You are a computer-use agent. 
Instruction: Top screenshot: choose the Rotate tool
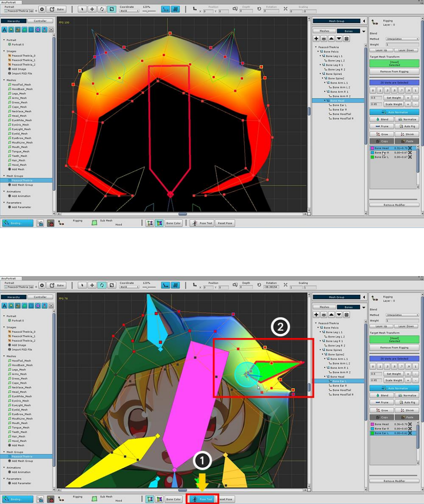(x=102, y=9)
